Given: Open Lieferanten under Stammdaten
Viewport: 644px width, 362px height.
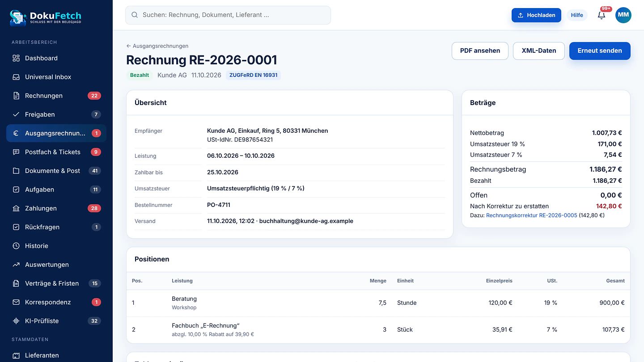Looking at the screenshot, I should pyautogui.click(x=56, y=355).
